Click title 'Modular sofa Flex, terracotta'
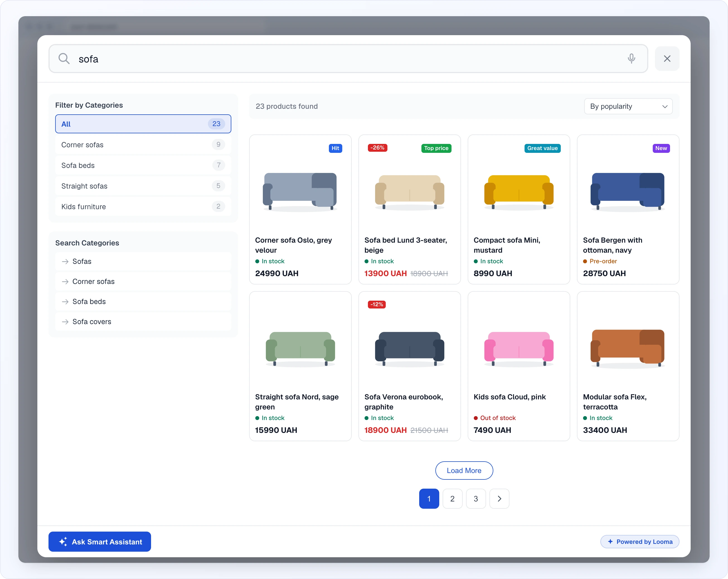 (615, 402)
